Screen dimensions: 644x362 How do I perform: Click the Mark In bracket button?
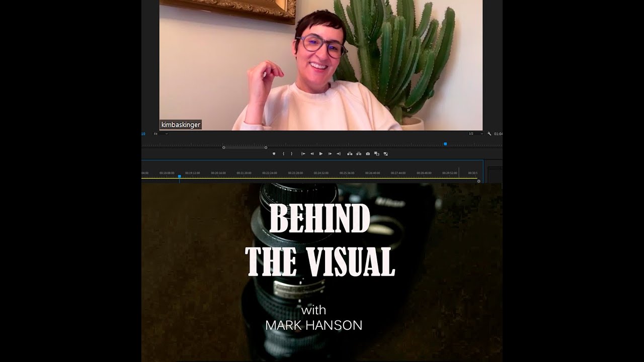pos(284,153)
